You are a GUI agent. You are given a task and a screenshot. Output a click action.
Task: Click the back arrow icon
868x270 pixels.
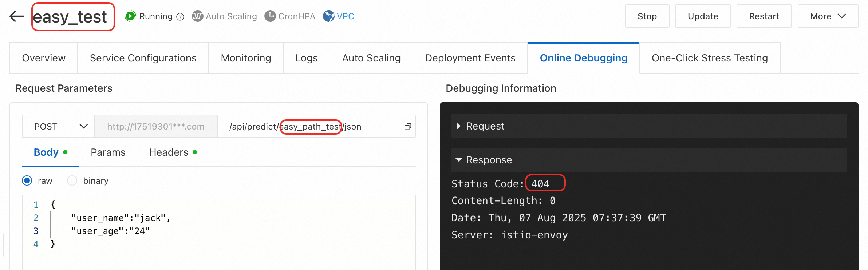point(17,16)
